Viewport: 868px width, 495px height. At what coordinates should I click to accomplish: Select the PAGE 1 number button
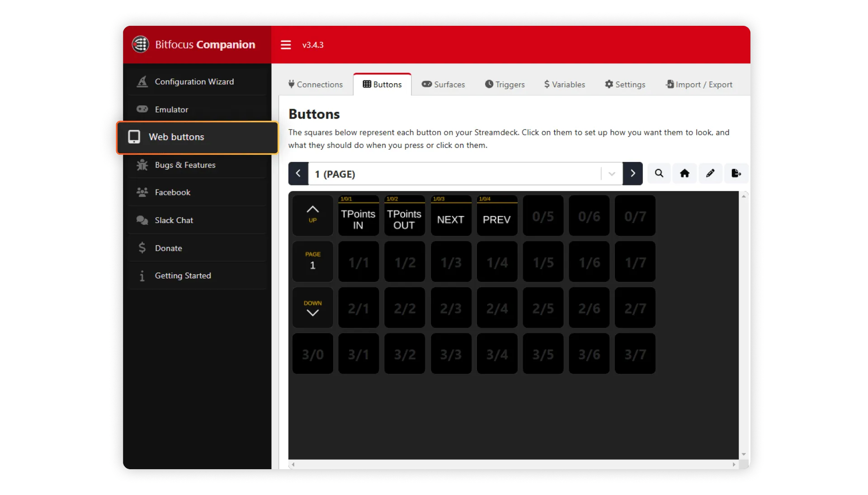[x=313, y=262]
